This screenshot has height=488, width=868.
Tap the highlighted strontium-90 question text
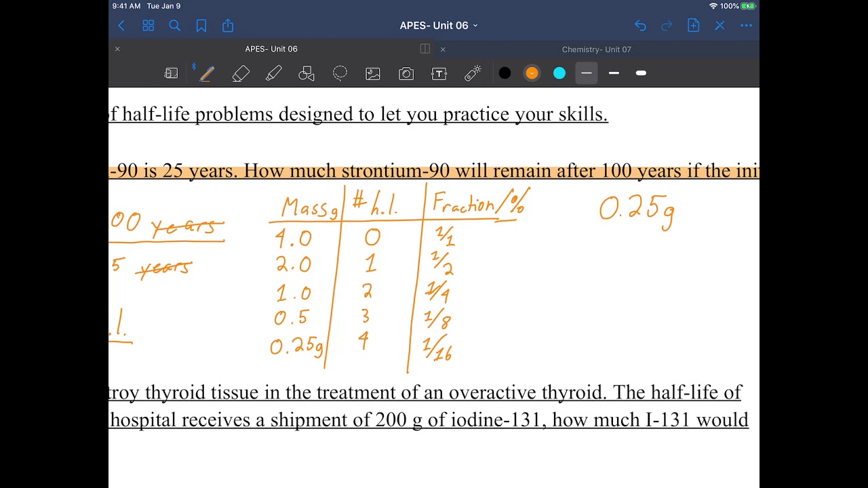(434, 171)
